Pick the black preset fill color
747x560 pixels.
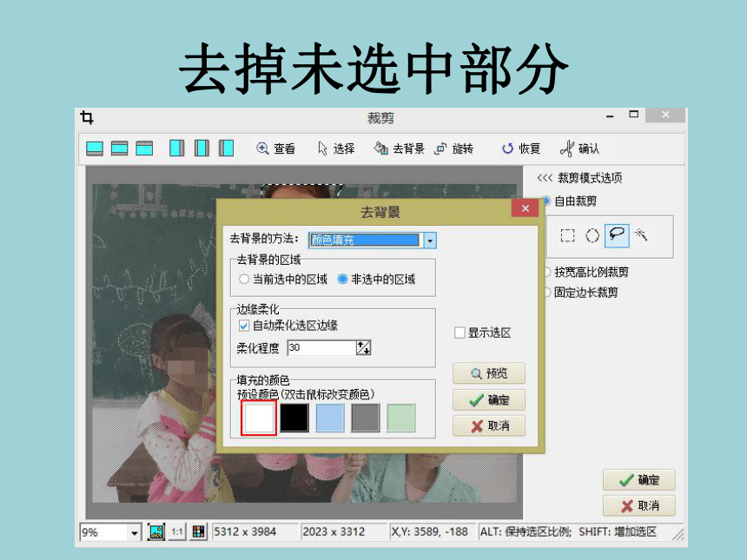[x=294, y=418]
